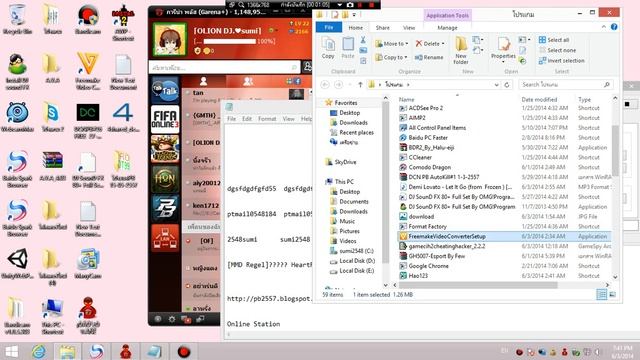640x360 pixels.
Task: Open Properties in Explorer ribbon
Action: (x=503, y=50)
